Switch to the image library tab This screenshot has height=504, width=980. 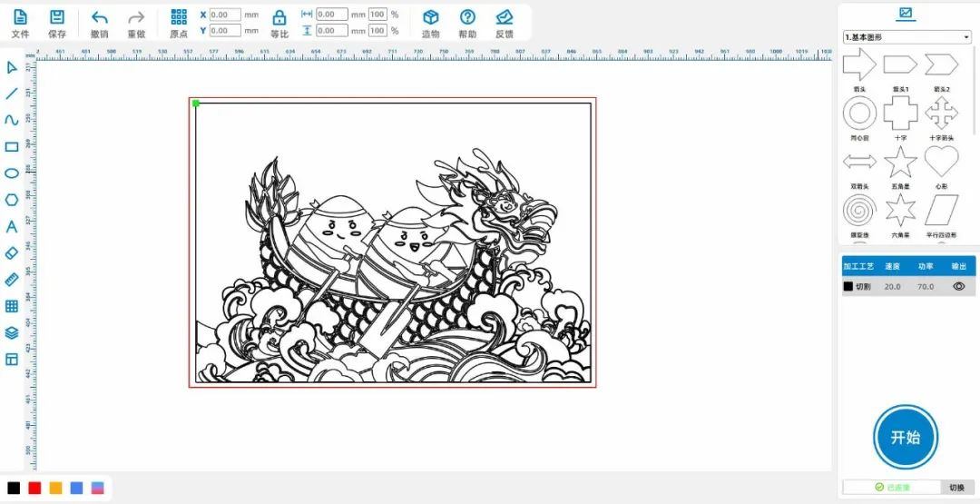[x=905, y=14]
